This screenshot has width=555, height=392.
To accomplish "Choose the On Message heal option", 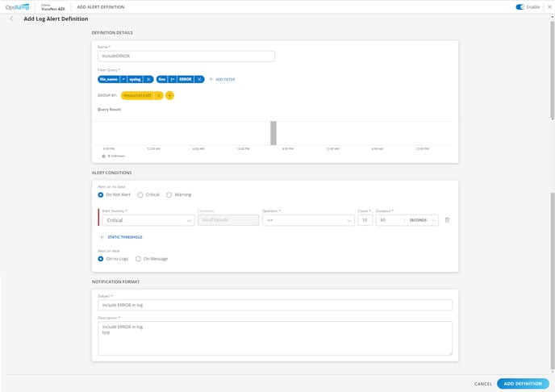I will 138,259.
